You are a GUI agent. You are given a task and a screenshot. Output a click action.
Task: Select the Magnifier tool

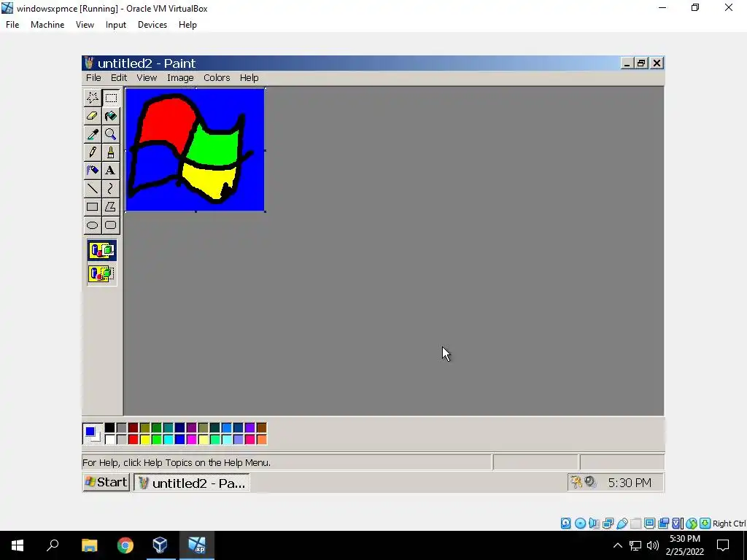[111, 134]
